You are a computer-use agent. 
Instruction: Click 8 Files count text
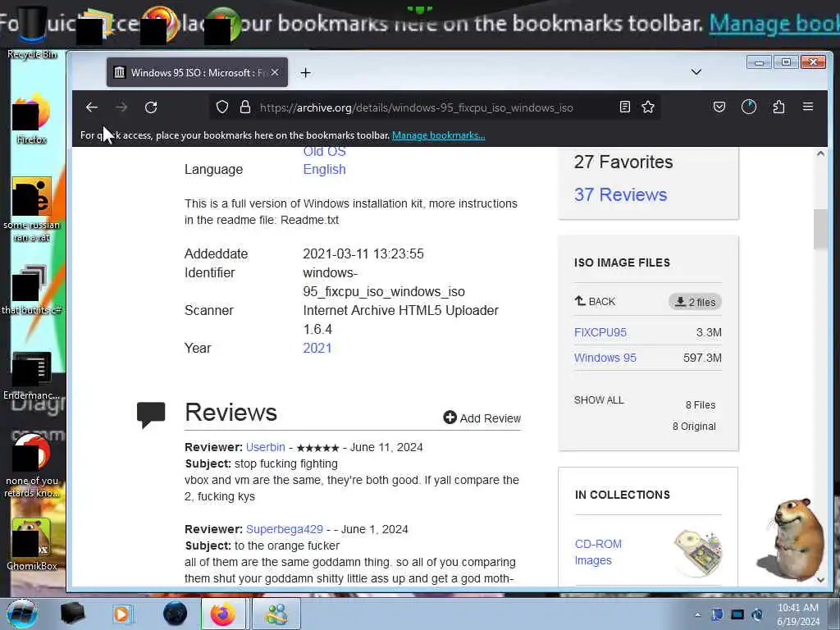pos(701,405)
